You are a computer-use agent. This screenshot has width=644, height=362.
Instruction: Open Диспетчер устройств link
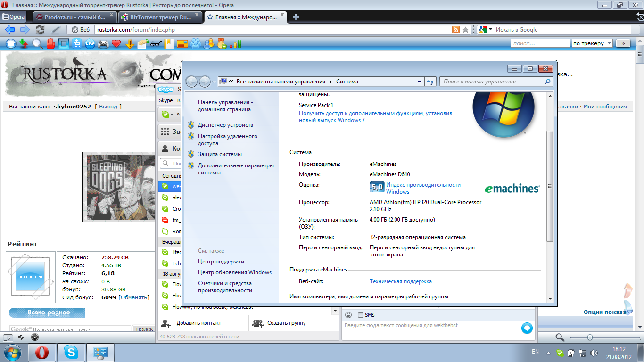[225, 125]
